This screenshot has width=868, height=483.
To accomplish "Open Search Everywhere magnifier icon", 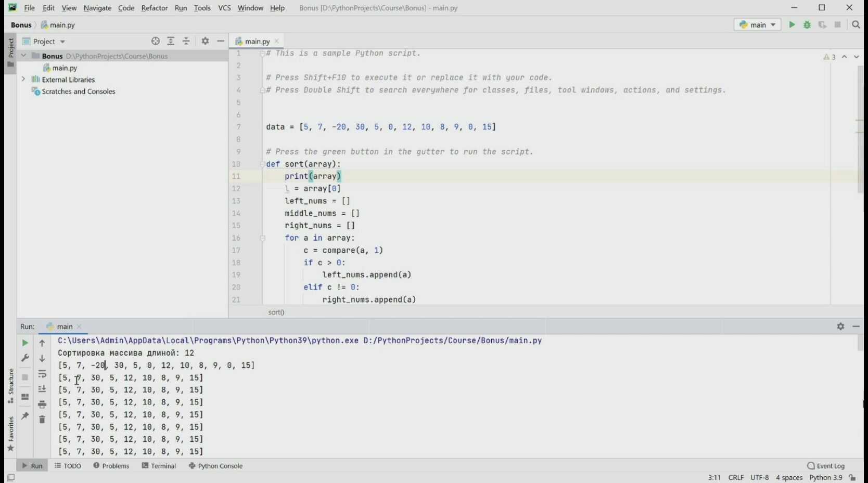I will tap(856, 24).
